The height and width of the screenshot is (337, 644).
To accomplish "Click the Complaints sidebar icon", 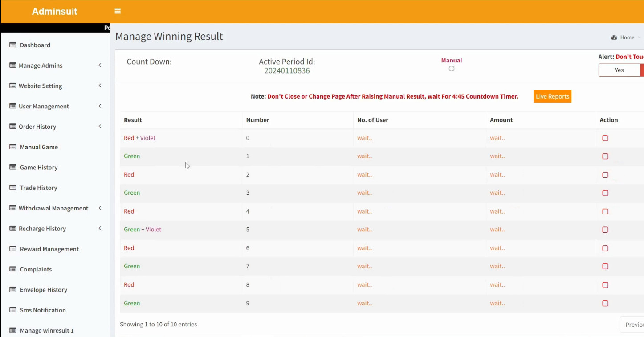I will pos(12,269).
